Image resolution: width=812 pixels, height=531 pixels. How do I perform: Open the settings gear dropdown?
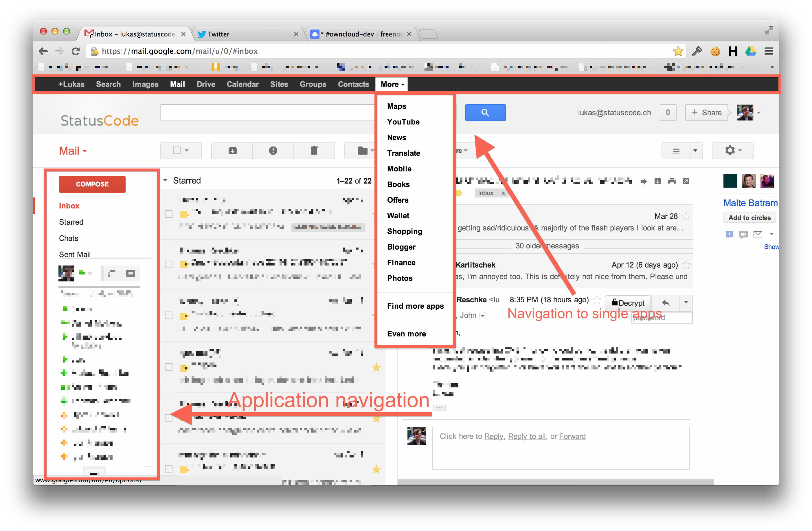tap(732, 151)
